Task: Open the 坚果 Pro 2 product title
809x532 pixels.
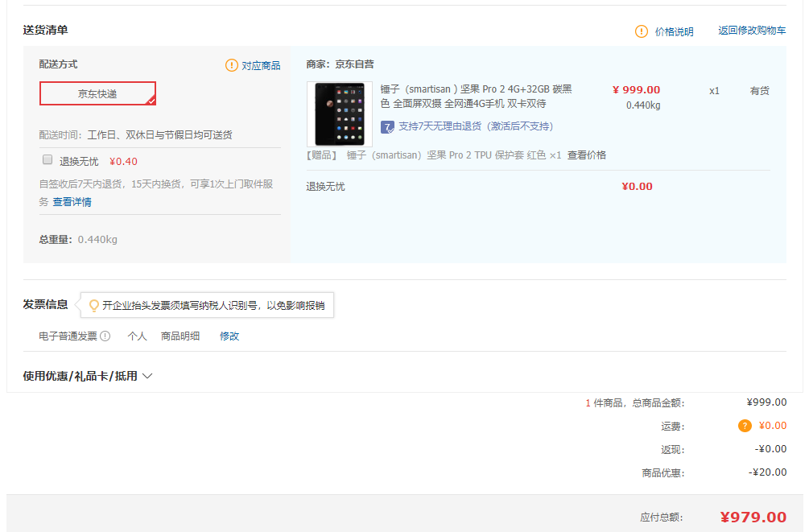Action: point(476,97)
